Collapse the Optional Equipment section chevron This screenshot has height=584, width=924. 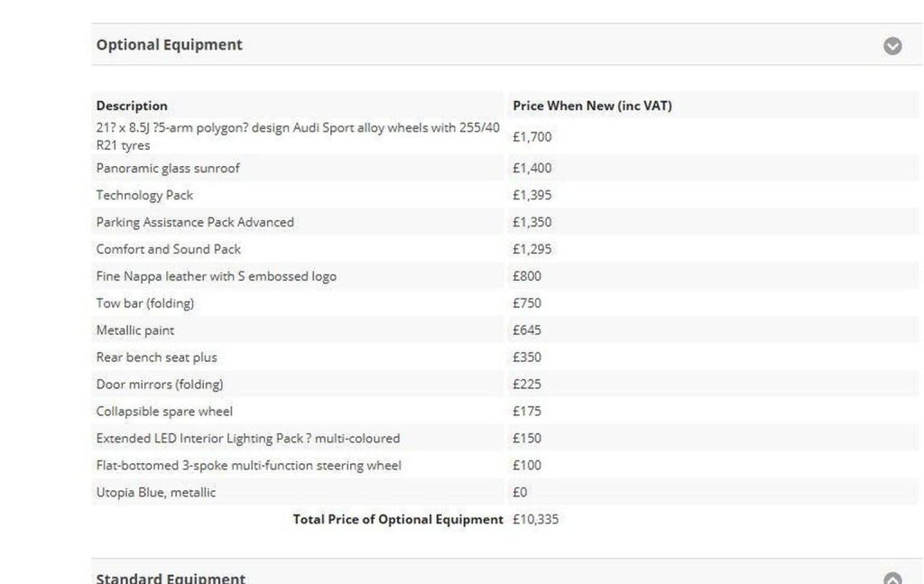[x=892, y=46]
